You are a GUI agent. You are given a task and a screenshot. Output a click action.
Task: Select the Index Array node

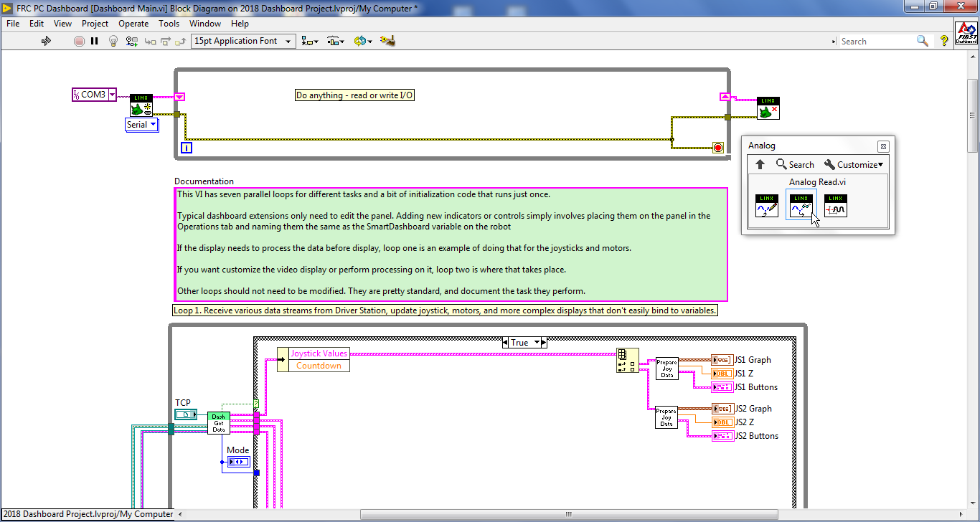click(627, 361)
